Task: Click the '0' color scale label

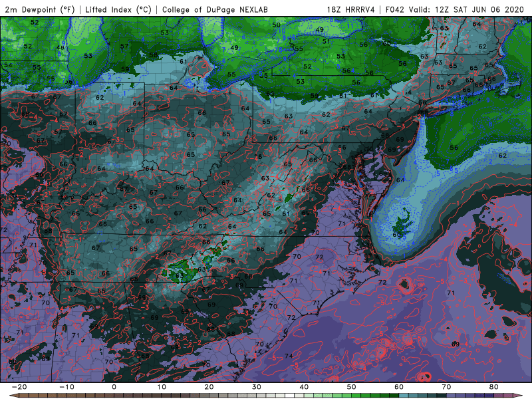Action: [114, 387]
